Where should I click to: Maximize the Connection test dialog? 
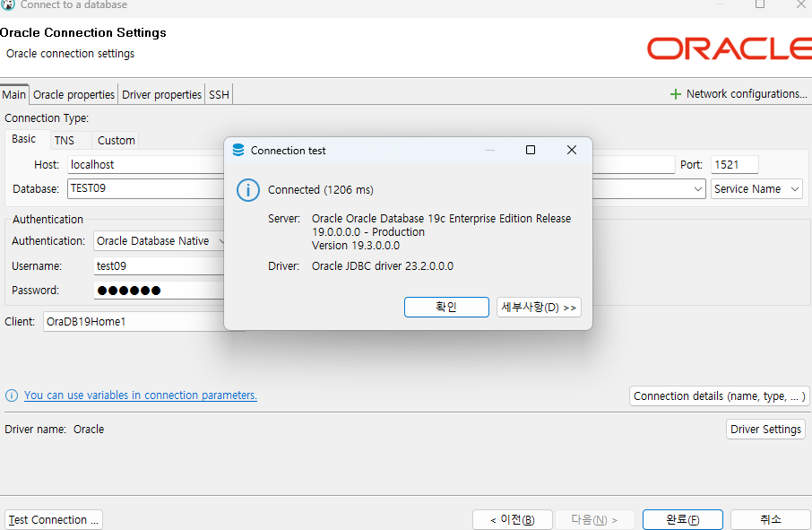pyautogui.click(x=531, y=150)
